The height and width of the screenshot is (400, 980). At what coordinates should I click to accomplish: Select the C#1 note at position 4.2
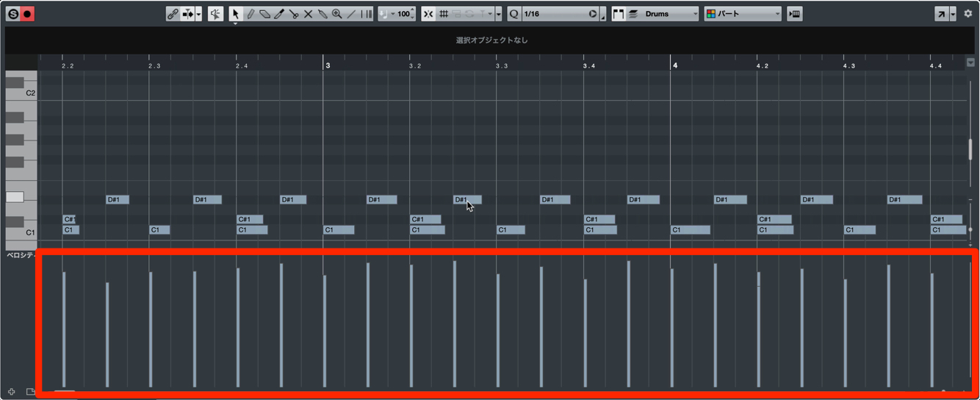[x=774, y=219]
